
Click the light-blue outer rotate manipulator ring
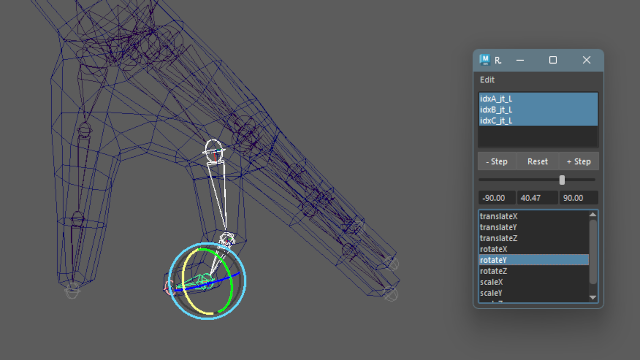245,281
